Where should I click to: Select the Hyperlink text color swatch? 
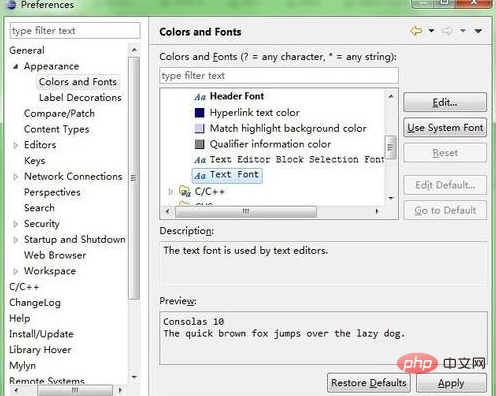tap(199, 113)
